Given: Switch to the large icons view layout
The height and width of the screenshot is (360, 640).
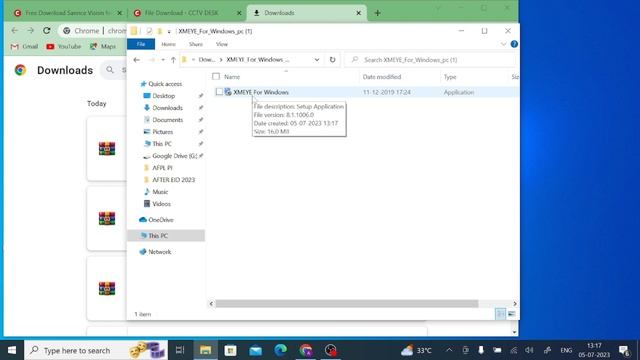Looking at the screenshot, I should (x=511, y=314).
